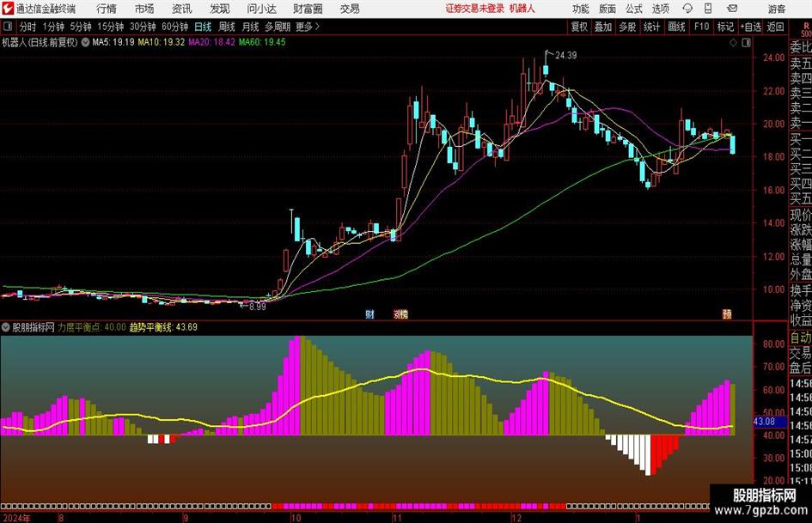Open the 市场 menu
Viewport: 812px width, 523px height.
(x=144, y=9)
